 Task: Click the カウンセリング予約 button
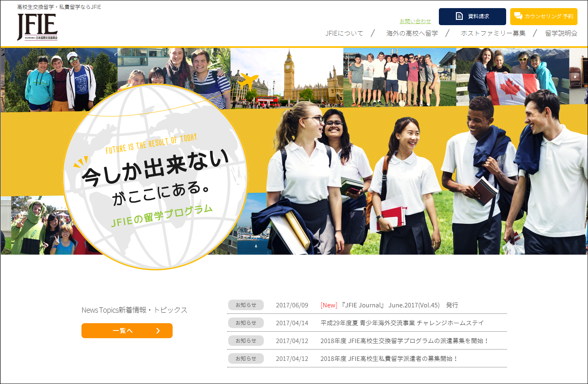543,16
